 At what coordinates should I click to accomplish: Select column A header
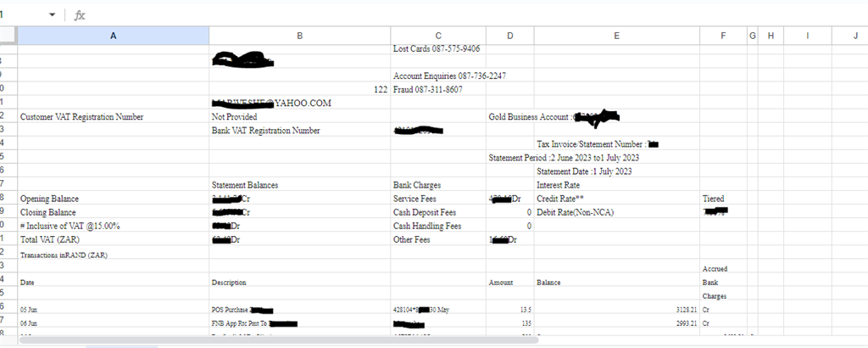tap(114, 35)
